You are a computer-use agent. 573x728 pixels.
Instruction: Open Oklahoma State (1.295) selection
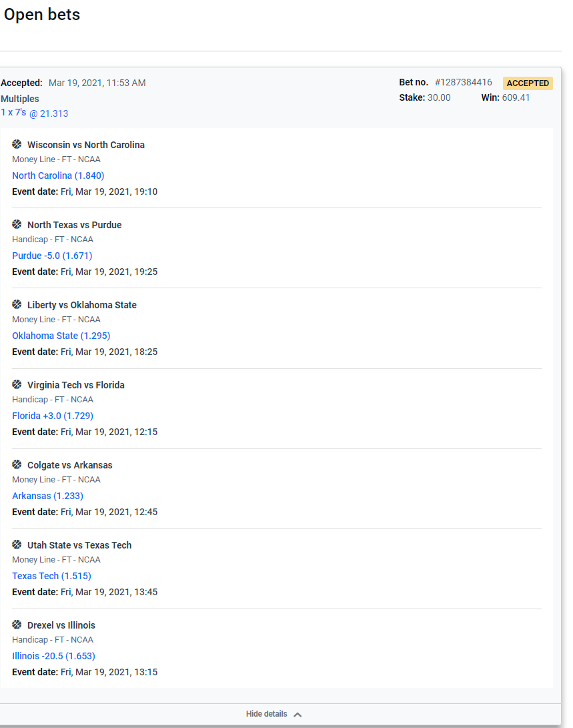pos(61,336)
